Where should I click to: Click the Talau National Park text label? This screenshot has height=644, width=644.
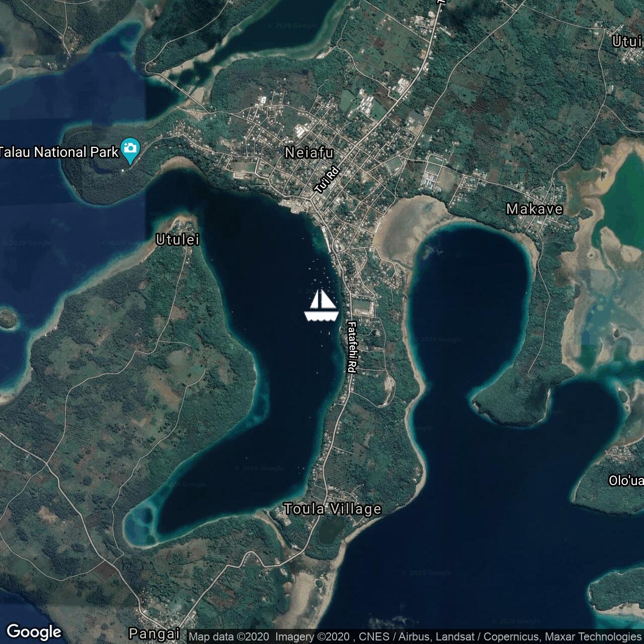pos(59,152)
